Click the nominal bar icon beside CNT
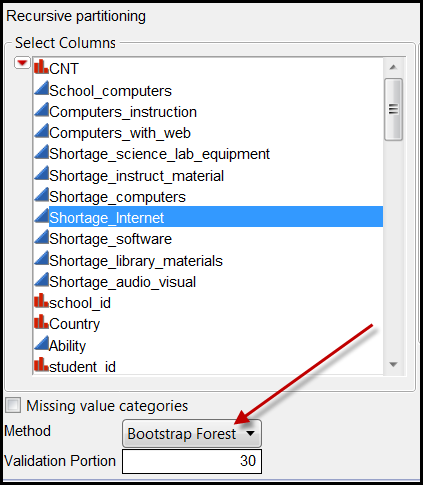 (41, 67)
